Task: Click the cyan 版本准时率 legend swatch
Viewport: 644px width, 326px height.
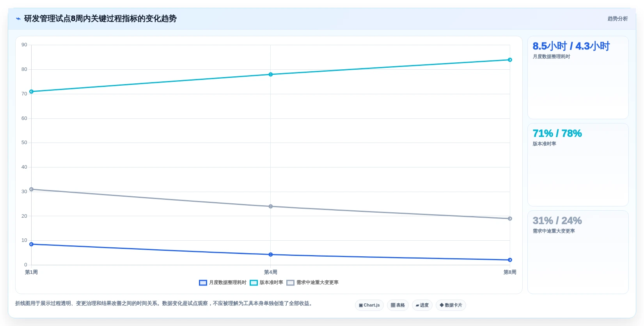Action: [x=254, y=283]
